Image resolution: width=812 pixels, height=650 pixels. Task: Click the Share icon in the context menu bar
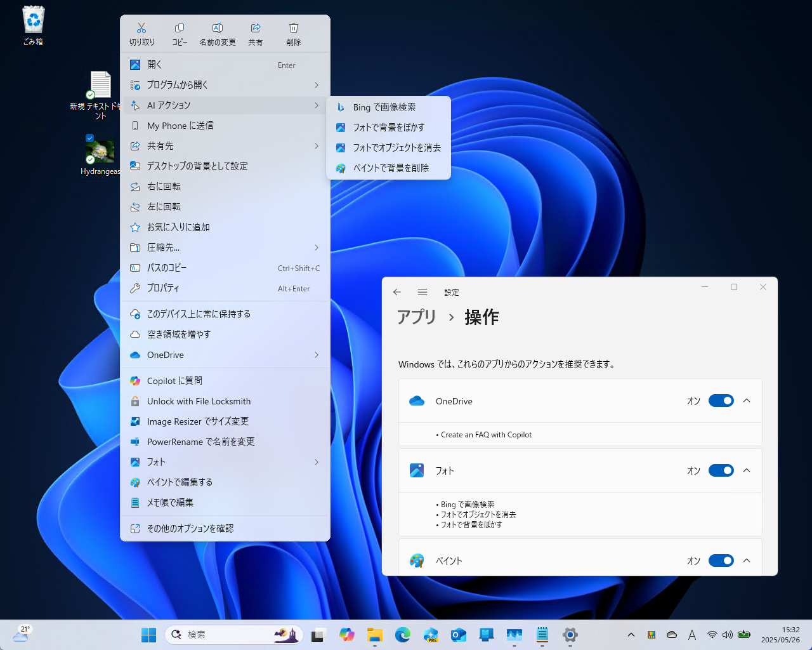click(x=256, y=28)
